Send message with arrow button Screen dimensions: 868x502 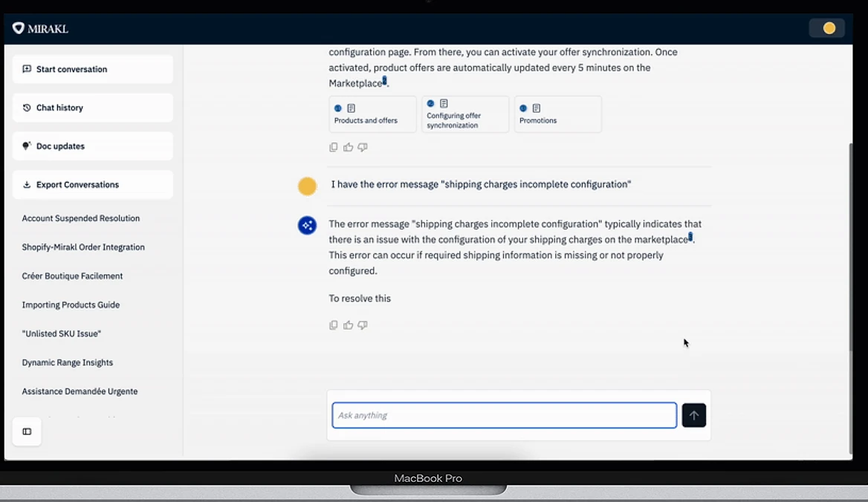[x=693, y=415]
